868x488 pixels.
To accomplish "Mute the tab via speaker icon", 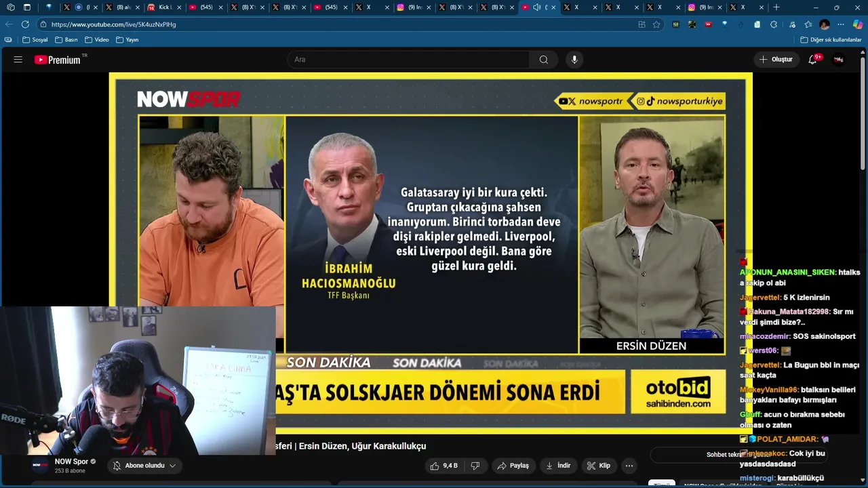I will (x=536, y=7).
